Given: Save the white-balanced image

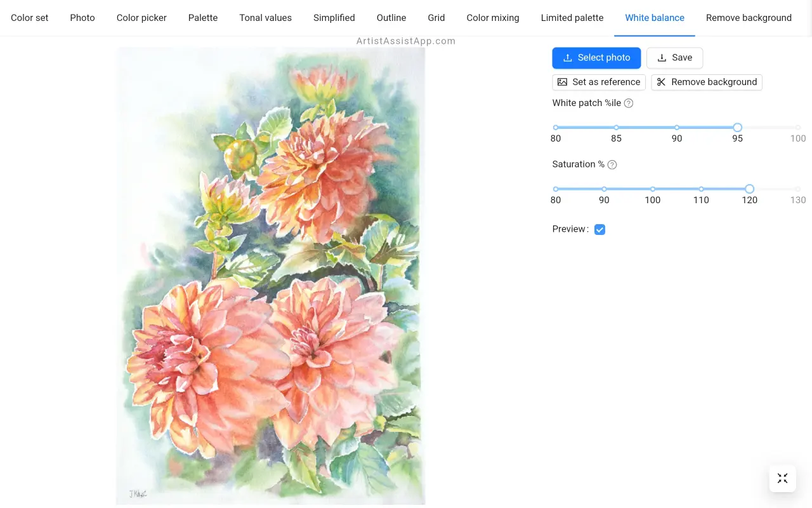Looking at the screenshot, I should tap(674, 58).
